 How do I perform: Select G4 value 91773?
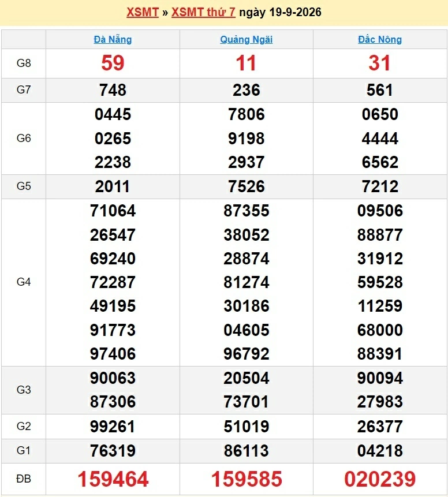coord(113,330)
